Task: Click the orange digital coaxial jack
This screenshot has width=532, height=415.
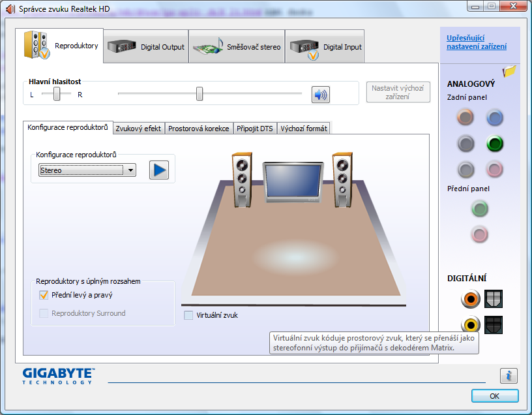Action: [471, 299]
